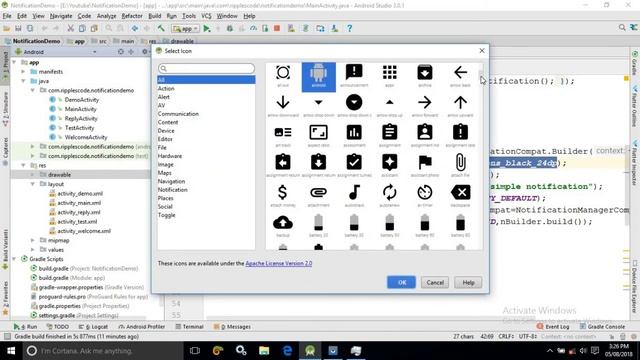Expand the values folder
640x360 pixels.
point(33,249)
